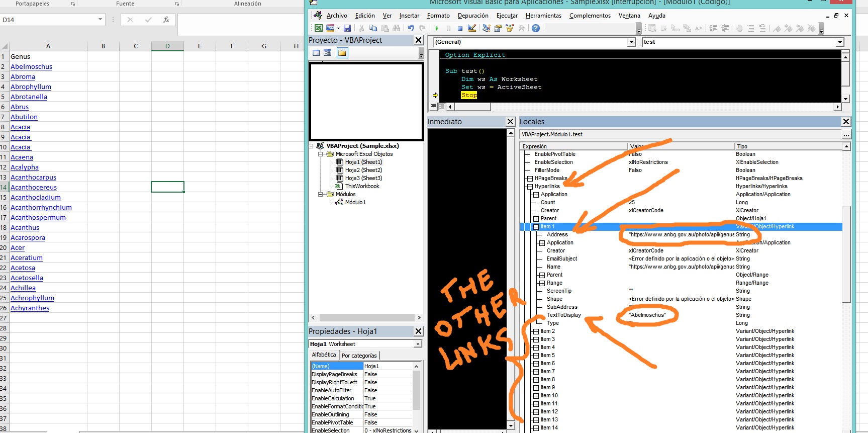Expand Item 2 in the Locales tree
Image resolution: width=868 pixels, height=433 pixels.
(536, 331)
